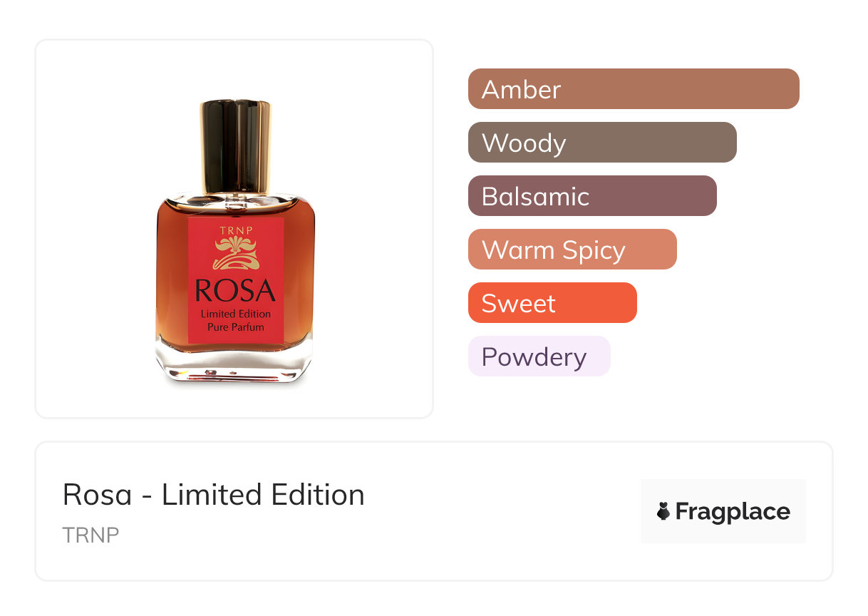Click the gold cap of the perfume bottle

tap(234, 147)
